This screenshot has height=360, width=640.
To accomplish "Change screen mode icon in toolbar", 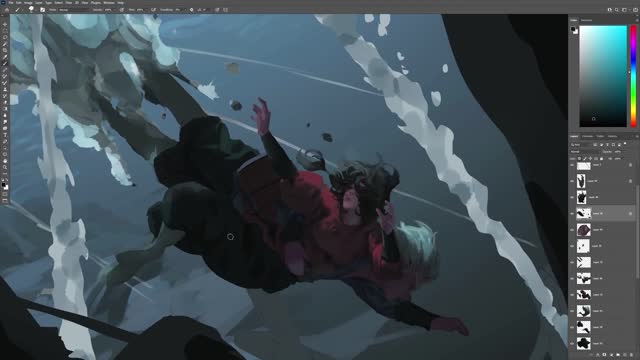I will 5,201.
